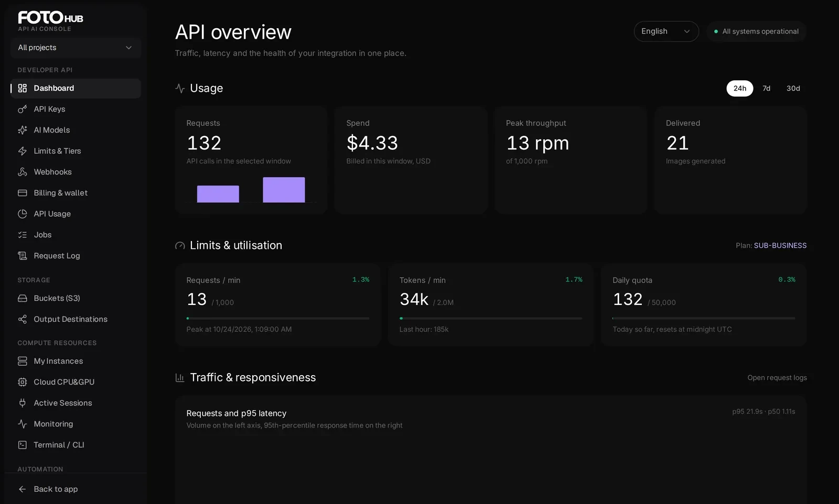Click the Buckets (S3) storage icon
Viewport: 839px width, 504px height.
pyautogui.click(x=23, y=298)
